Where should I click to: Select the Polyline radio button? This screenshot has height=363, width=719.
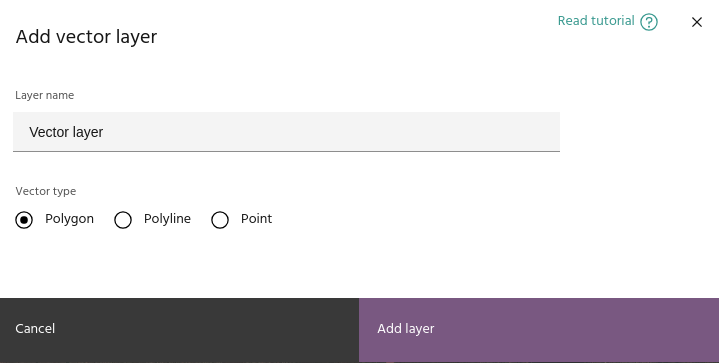123,220
